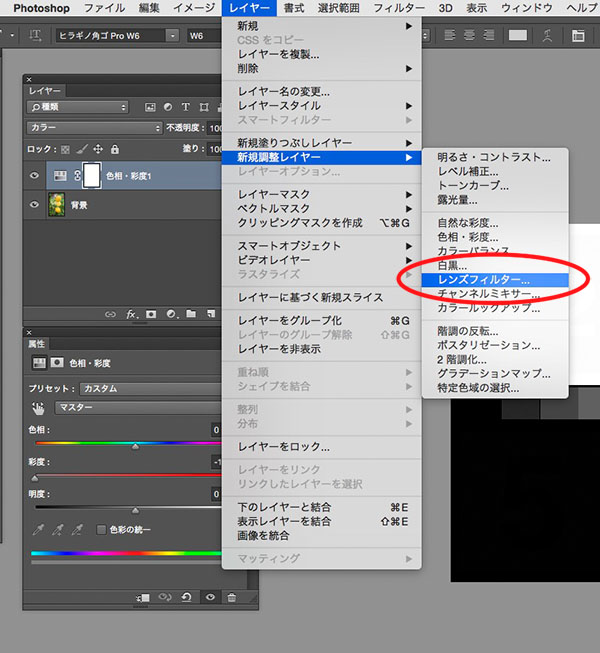Screen dimensions: 600x653
Task: Open the カラー blend mode dropdown
Action: coord(94,128)
